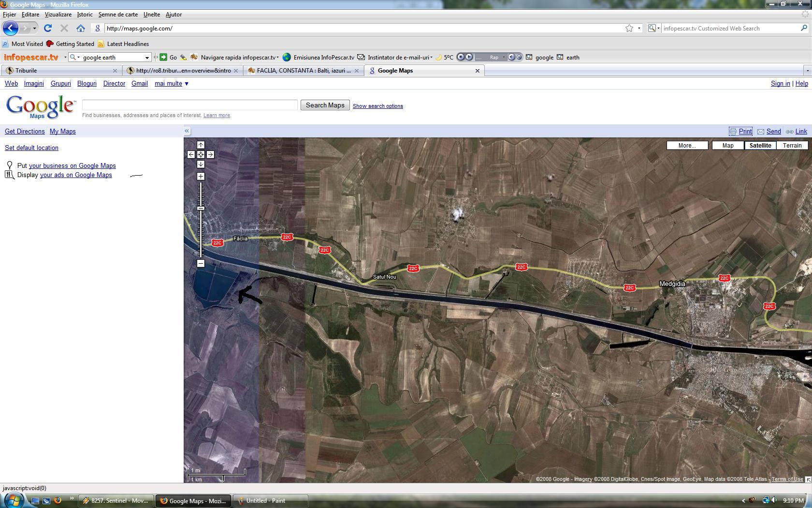This screenshot has width=812, height=508.
Task: Click the map zoom out minus button
Action: click(x=201, y=264)
